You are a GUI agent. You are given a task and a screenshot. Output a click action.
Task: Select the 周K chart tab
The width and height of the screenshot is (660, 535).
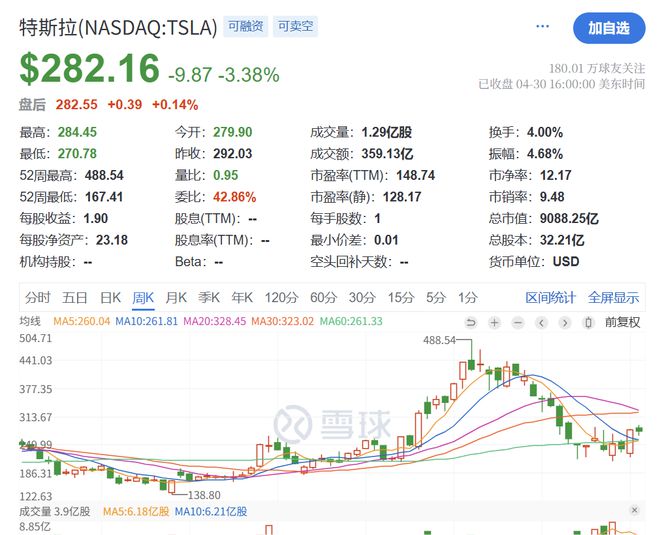tap(143, 298)
